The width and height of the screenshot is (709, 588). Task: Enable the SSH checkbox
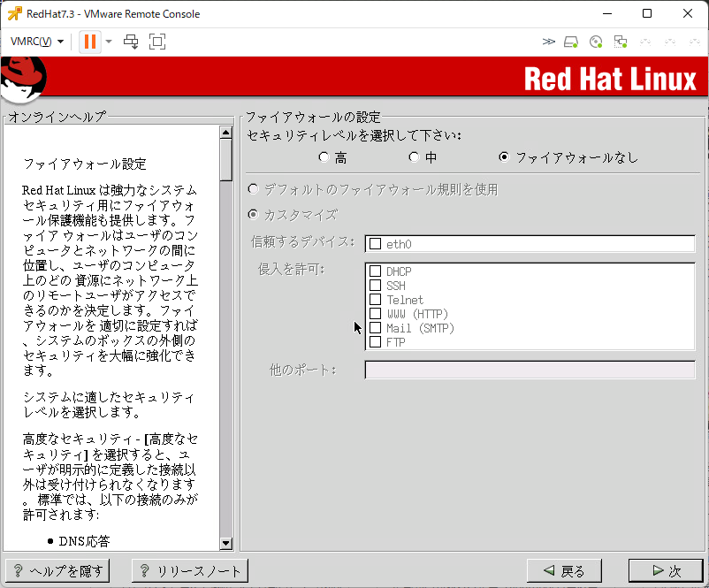point(376,286)
